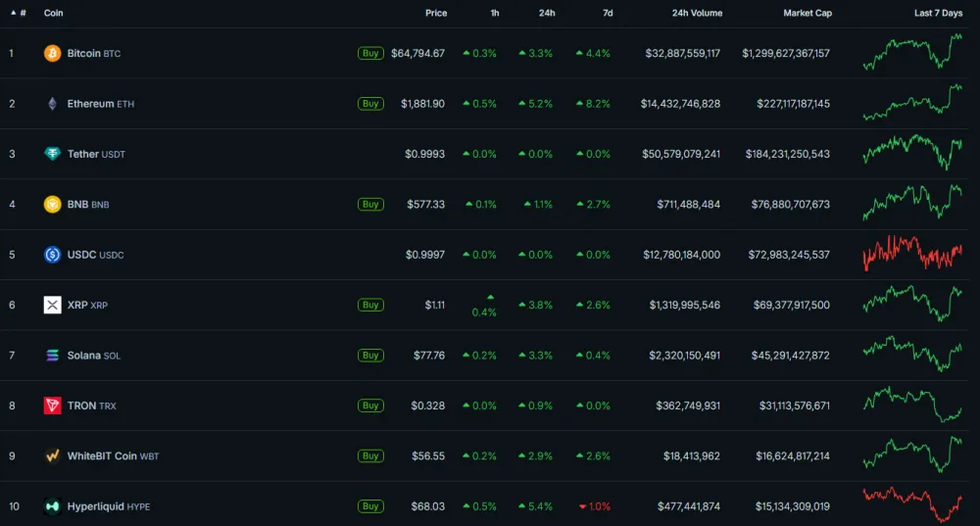Open the Ethereum ETH coin page
Viewport: 980px width, 526px height.
[x=101, y=104]
